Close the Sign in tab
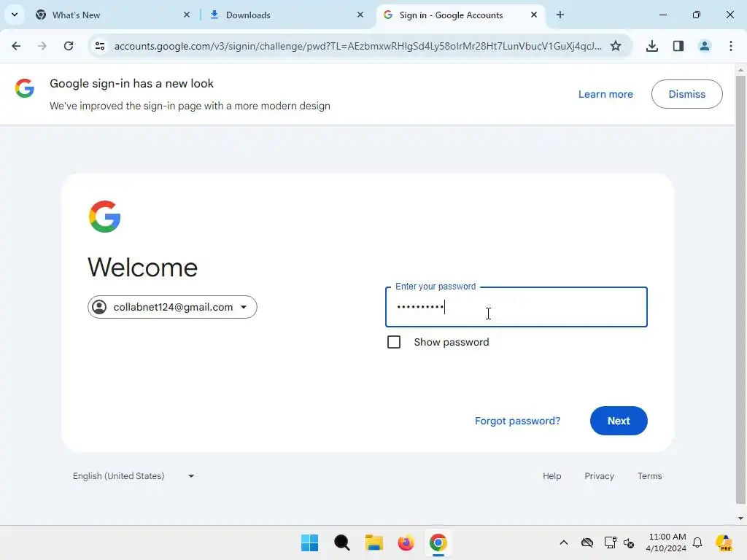The image size is (747, 560). tap(534, 15)
